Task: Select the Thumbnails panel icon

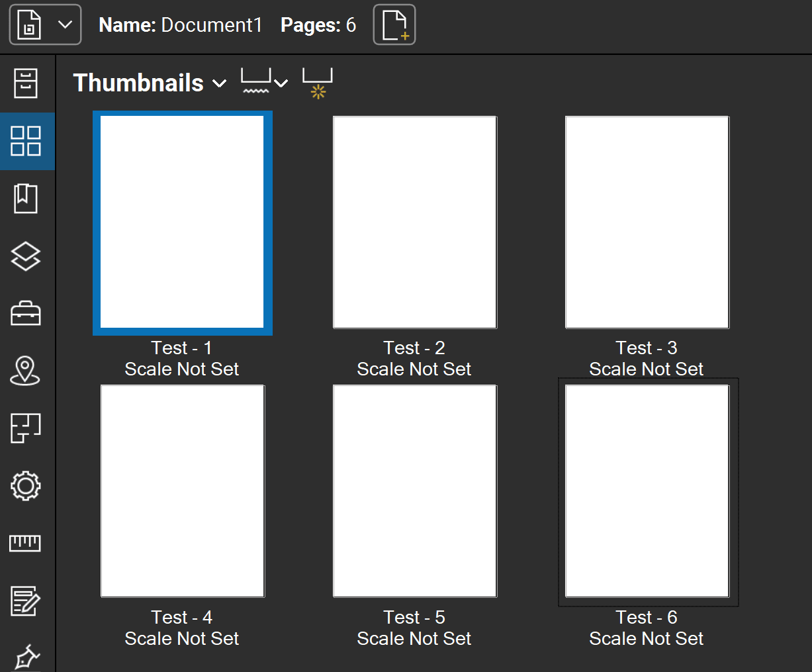Action: click(x=26, y=141)
